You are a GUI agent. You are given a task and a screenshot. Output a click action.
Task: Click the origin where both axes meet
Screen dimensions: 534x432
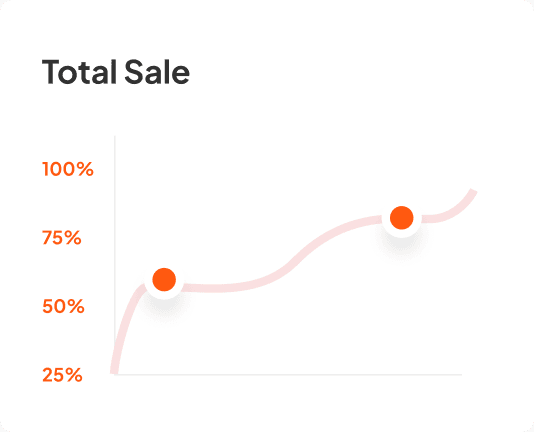[x=115, y=375]
